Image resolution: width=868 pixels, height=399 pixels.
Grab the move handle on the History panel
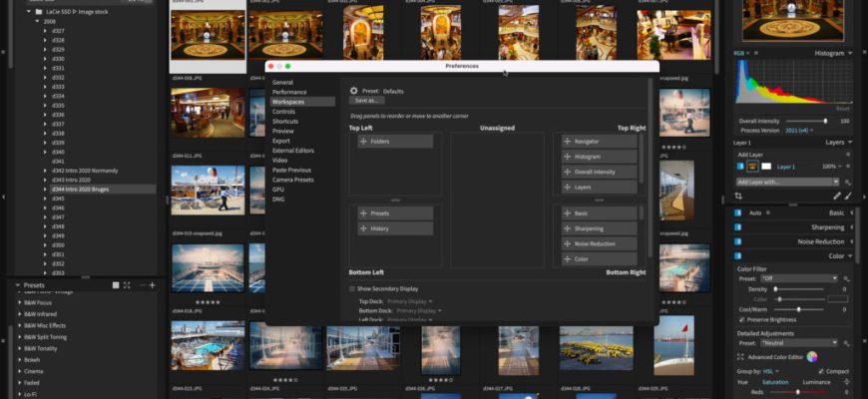tap(363, 228)
